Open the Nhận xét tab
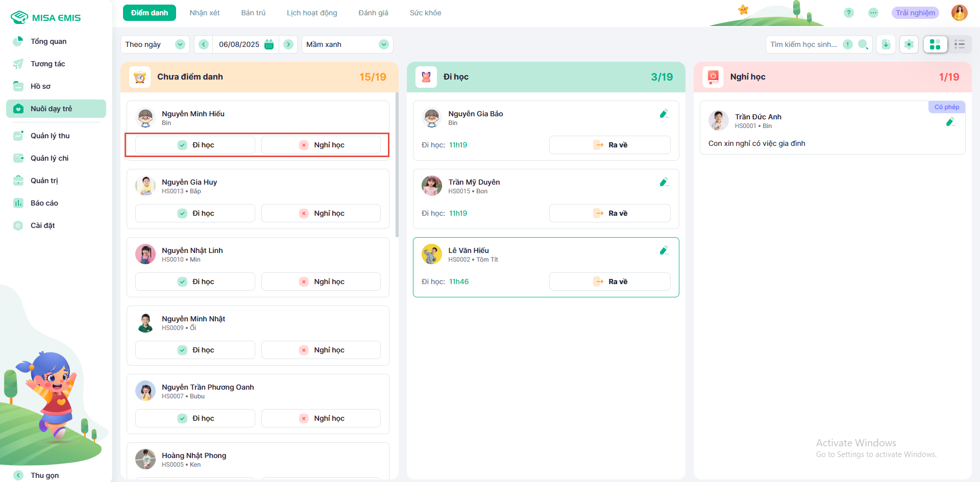The height and width of the screenshot is (482, 980). point(205,13)
